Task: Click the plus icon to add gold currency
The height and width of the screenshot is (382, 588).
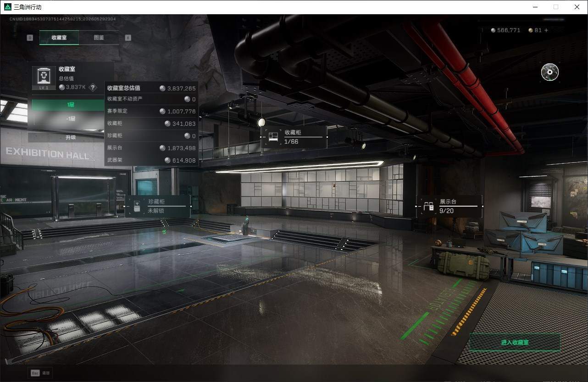Action: coord(546,30)
